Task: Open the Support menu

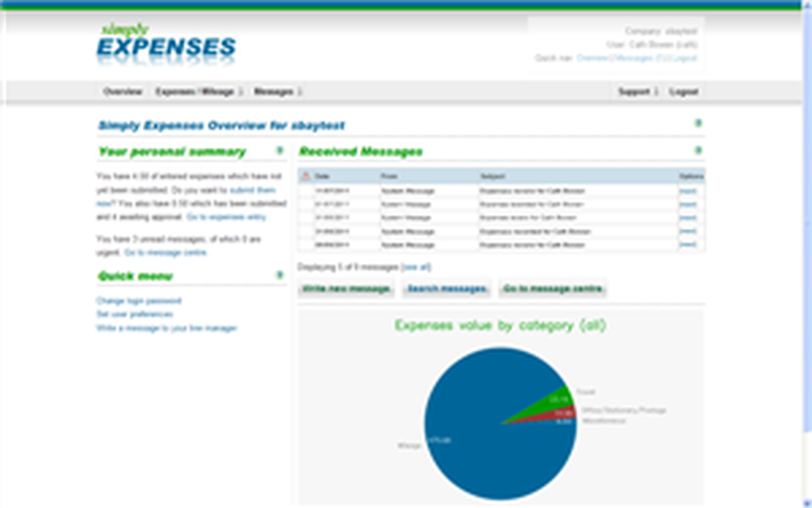Action: 634,92
